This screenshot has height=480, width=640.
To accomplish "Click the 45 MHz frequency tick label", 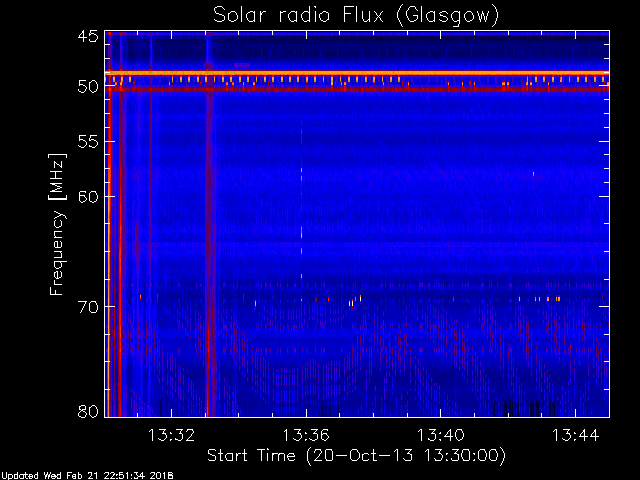I will pyautogui.click(x=88, y=37).
